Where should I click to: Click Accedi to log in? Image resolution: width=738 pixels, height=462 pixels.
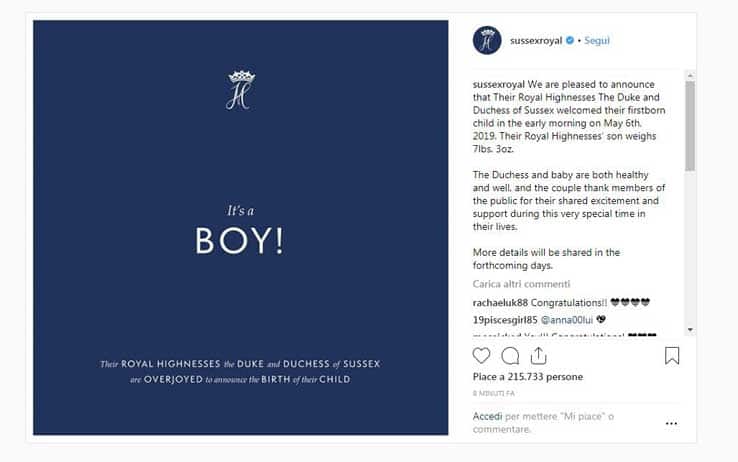tap(487, 416)
